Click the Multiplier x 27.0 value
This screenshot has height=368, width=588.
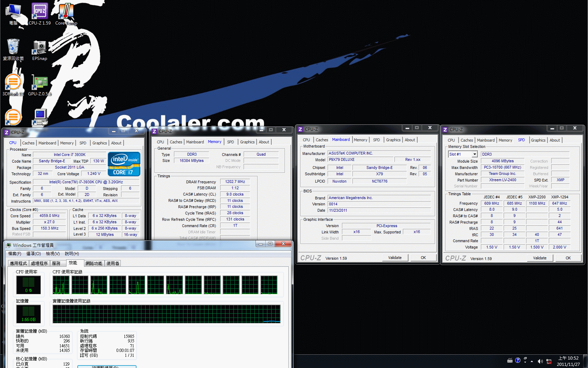(49, 222)
